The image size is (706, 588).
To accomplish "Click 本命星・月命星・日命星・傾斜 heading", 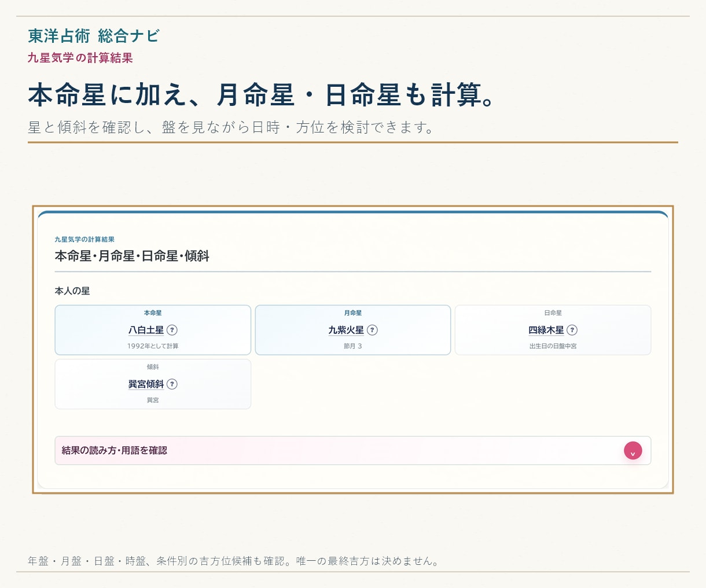I will (132, 256).
